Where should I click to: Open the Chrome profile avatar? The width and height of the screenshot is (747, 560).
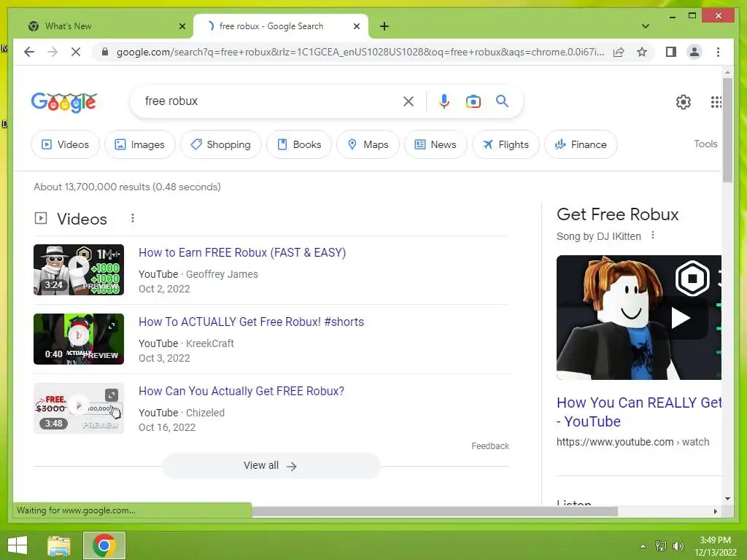(x=694, y=52)
